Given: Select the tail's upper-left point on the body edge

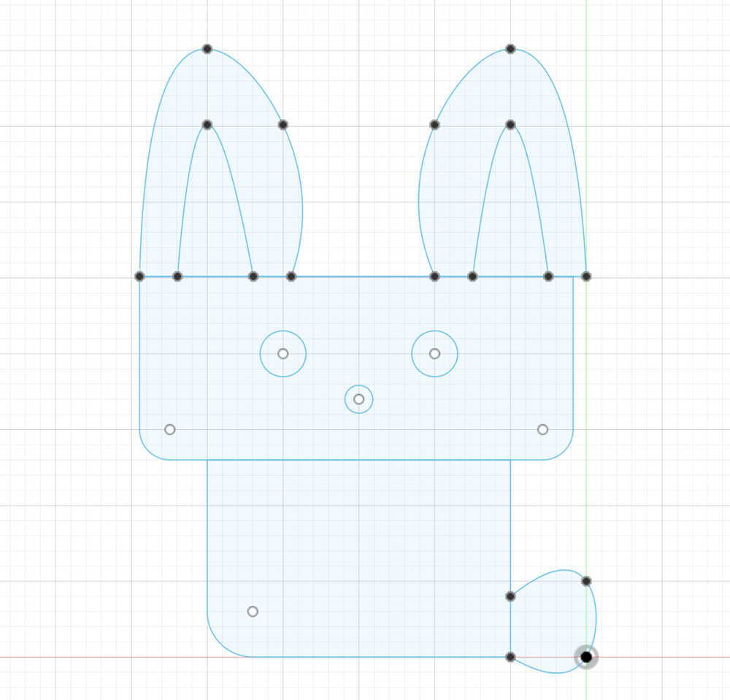Looking at the screenshot, I should pyautogui.click(x=510, y=596).
